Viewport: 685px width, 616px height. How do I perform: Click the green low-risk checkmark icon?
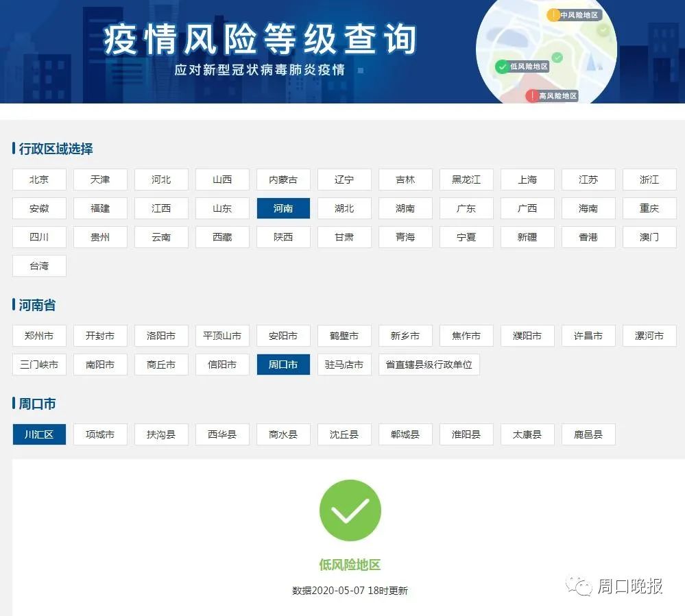(350, 510)
